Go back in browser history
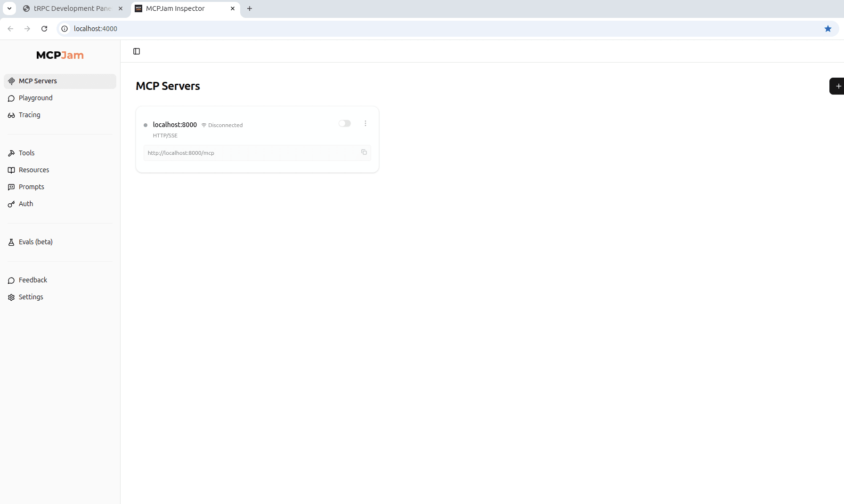 pos(10,29)
